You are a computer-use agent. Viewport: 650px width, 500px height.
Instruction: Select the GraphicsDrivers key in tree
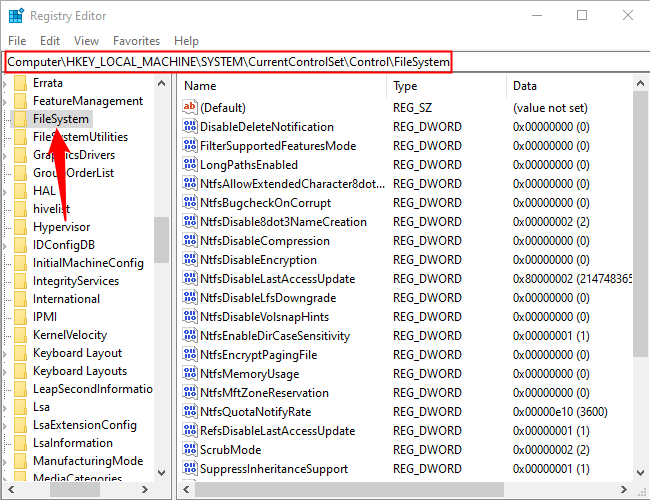73,155
